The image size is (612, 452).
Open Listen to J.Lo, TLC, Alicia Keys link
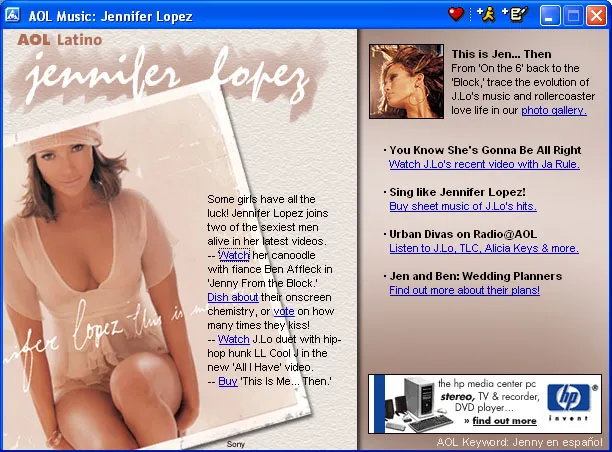tap(484, 248)
